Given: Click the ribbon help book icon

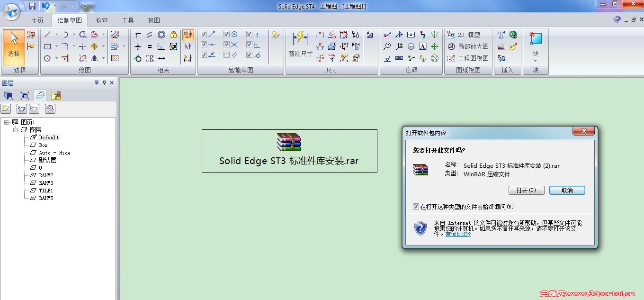Looking at the screenshot, I should pyautogui.click(x=617, y=19).
